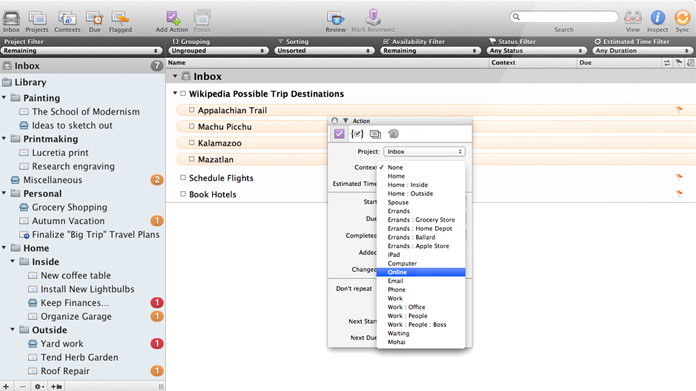Click the sidebar resize handle at footer
This screenshot has width=696, height=391.
(x=161, y=387)
